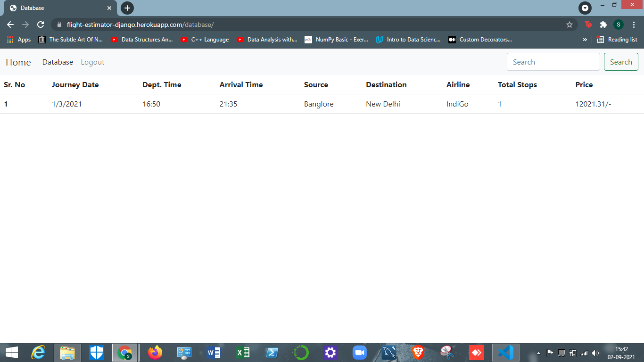Open Visual Studio Code from the taskbar
The height and width of the screenshot is (362, 644).
[x=506, y=353]
